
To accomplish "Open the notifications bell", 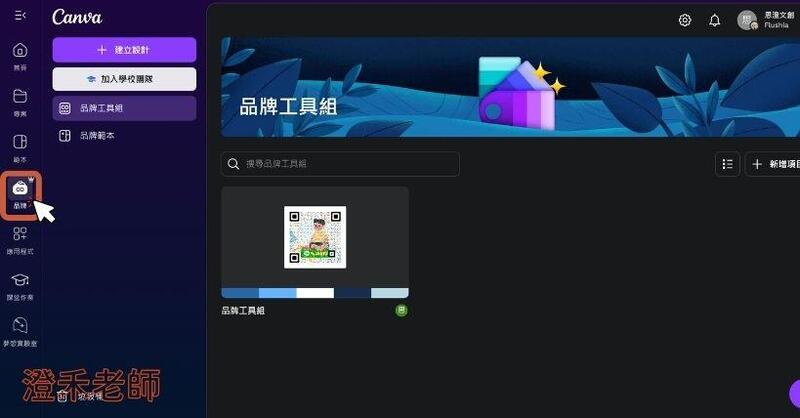I will (x=714, y=20).
